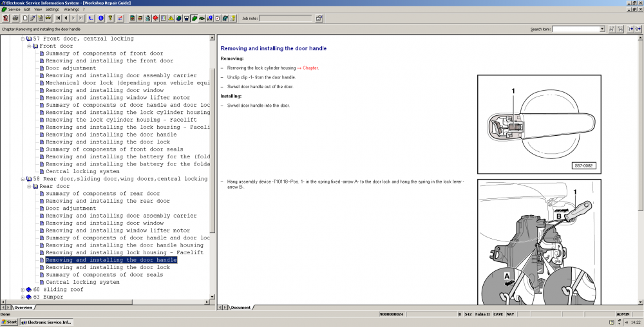The height and width of the screenshot is (327, 644).
Task: Go to the first page with skip-back arrow
Action: (59, 18)
